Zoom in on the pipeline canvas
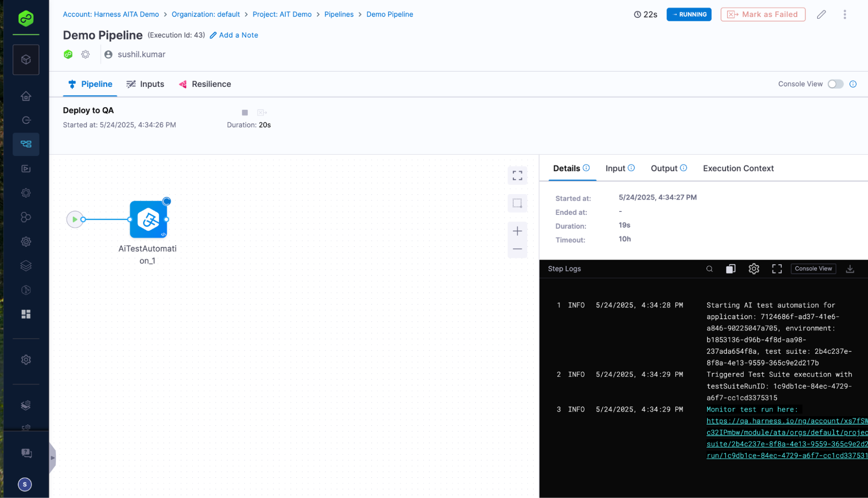This screenshot has height=498, width=868. tap(517, 231)
